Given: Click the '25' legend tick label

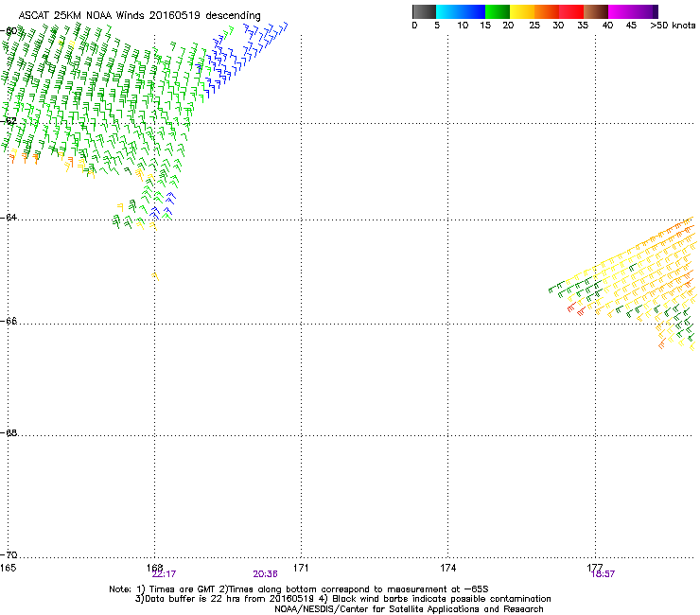Looking at the screenshot, I should coord(534,26).
